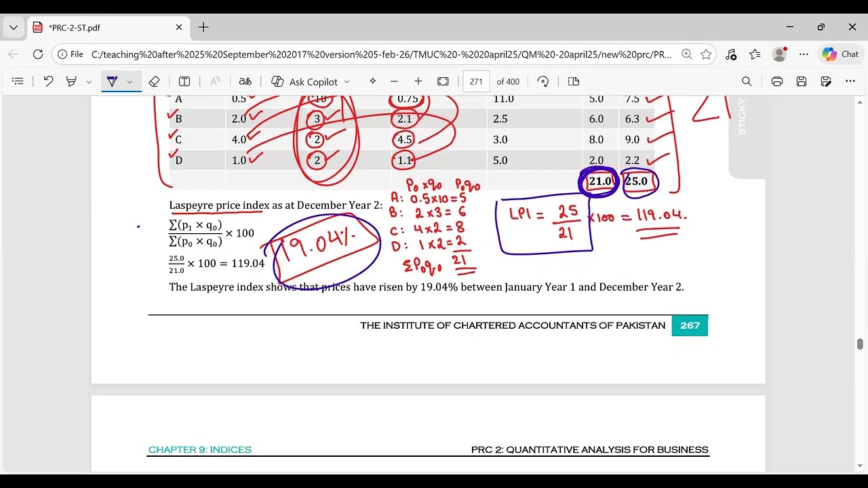Click the bold total 21.0 cell
This screenshot has width=868, height=488.
(x=600, y=181)
